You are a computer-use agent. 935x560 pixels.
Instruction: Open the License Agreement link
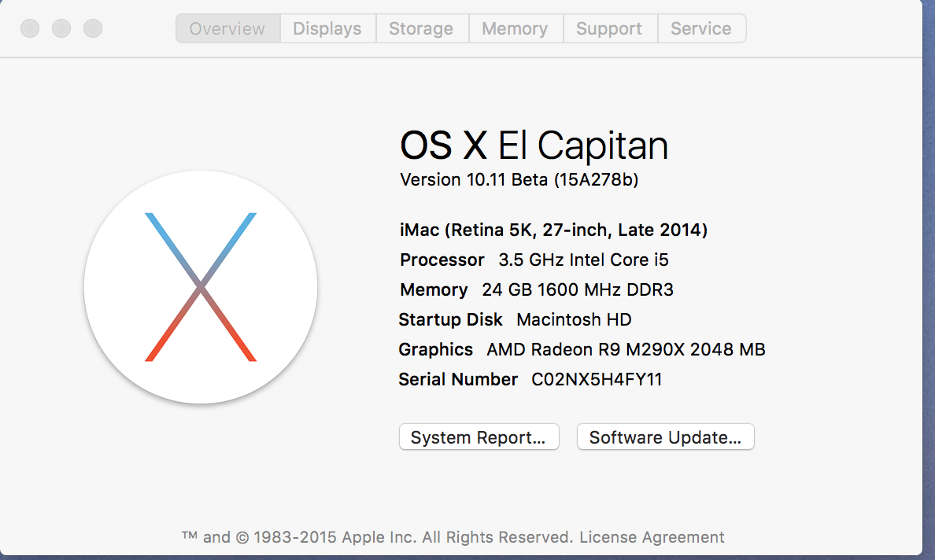652,537
